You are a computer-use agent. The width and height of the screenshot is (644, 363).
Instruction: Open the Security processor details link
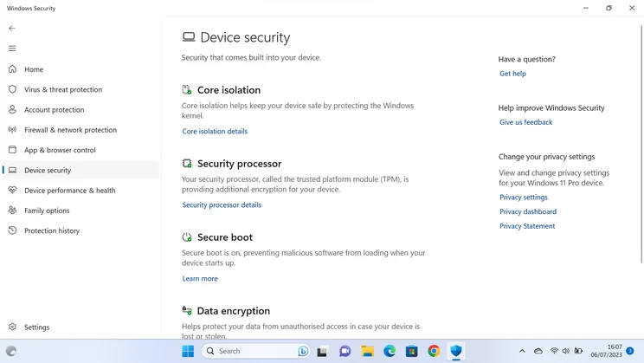click(x=222, y=204)
